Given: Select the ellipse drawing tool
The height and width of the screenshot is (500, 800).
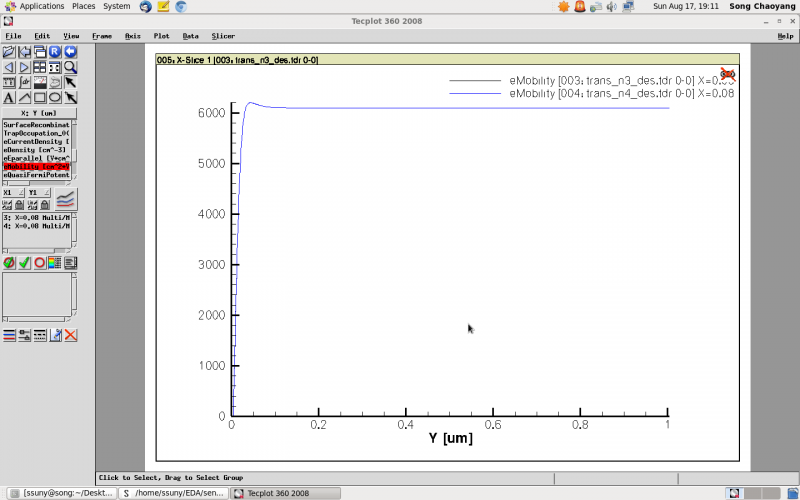Looking at the screenshot, I should tap(55, 97).
